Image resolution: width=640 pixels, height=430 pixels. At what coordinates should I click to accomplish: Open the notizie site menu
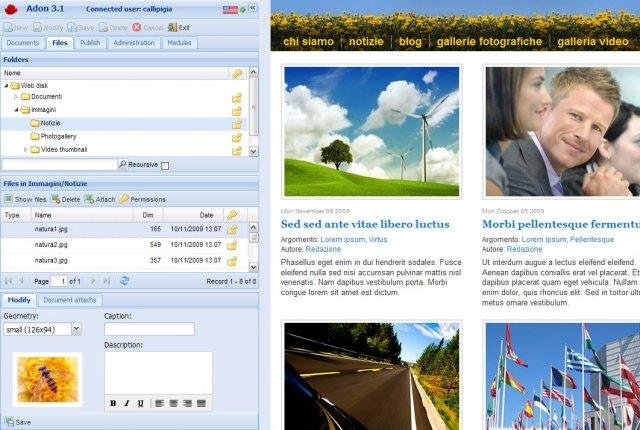coord(366,42)
